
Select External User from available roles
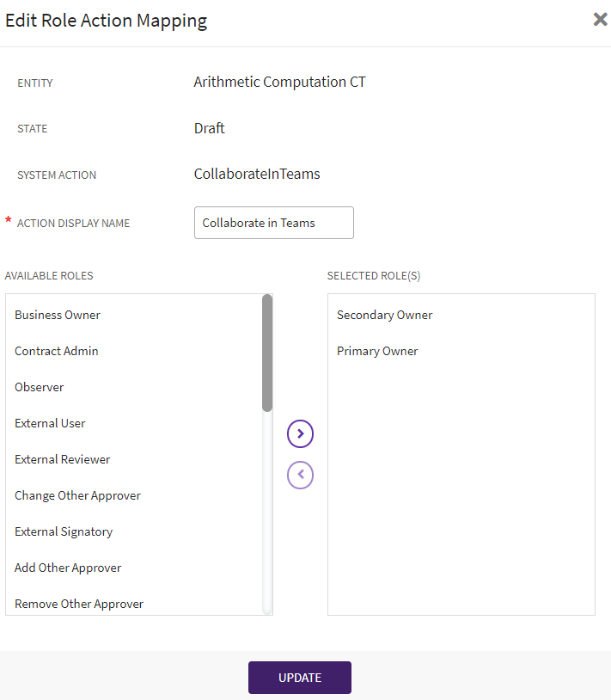(x=50, y=423)
